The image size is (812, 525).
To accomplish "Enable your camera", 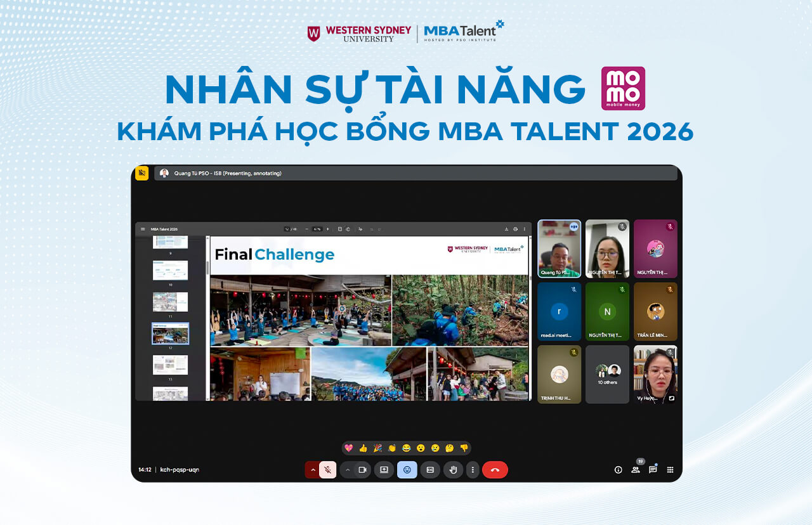I will (x=363, y=470).
